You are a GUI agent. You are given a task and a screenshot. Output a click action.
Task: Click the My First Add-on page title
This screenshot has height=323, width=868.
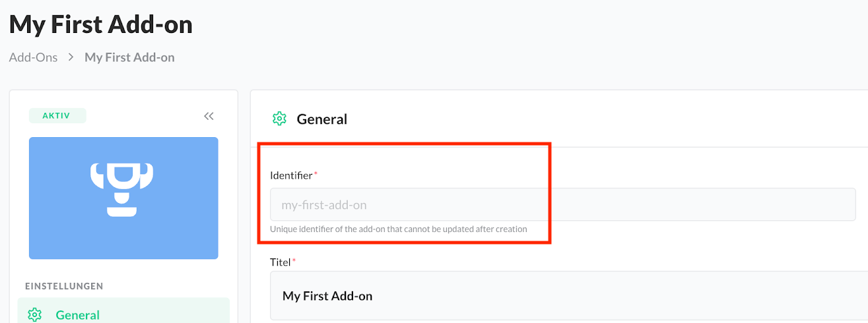[101, 24]
